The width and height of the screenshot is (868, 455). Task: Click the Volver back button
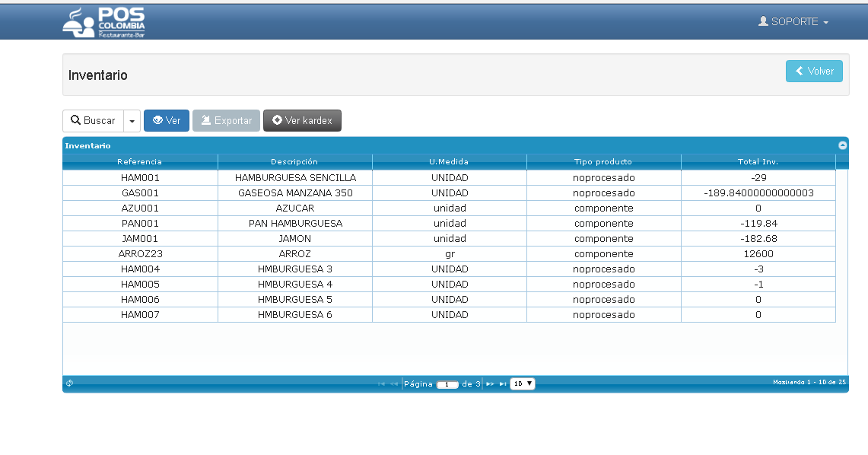pos(814,71)
